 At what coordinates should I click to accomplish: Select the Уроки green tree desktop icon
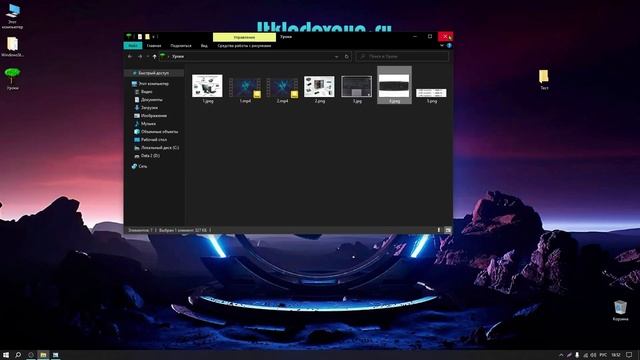[12, 79]
